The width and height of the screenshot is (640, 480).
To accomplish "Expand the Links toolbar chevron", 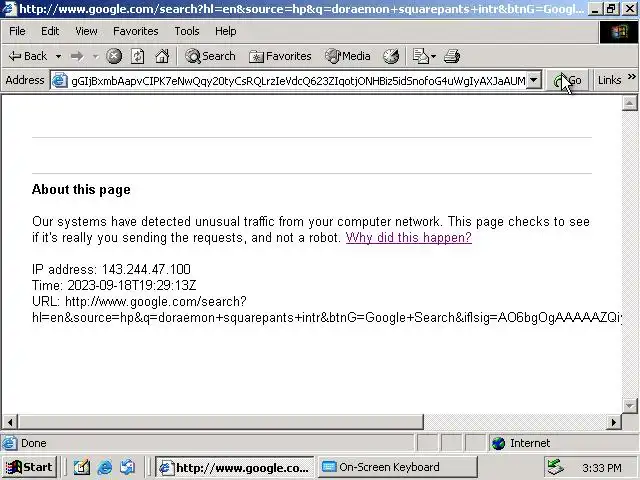I will pos(631,77).
